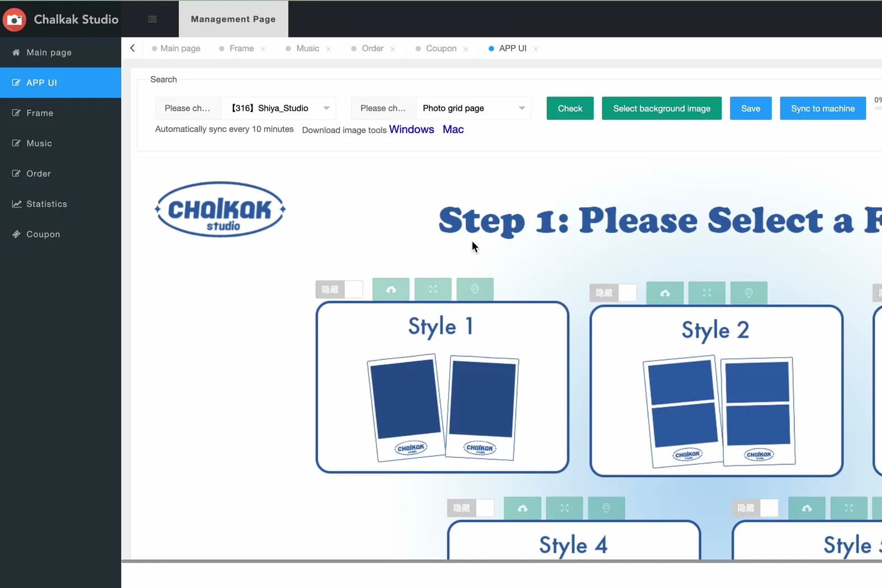Click Select background image button
The width and height of the screenshot is (882, 588).
click(661, 109)
